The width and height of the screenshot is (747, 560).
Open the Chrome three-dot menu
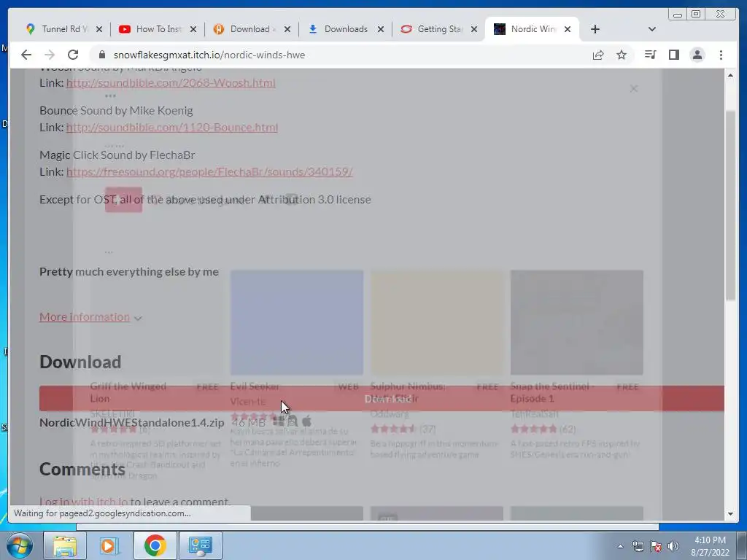pos(721,55)
